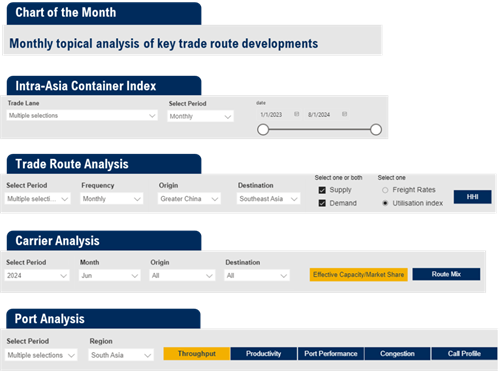
Task: Open the Southeast Asia destination dropdown
Action: 268,199
